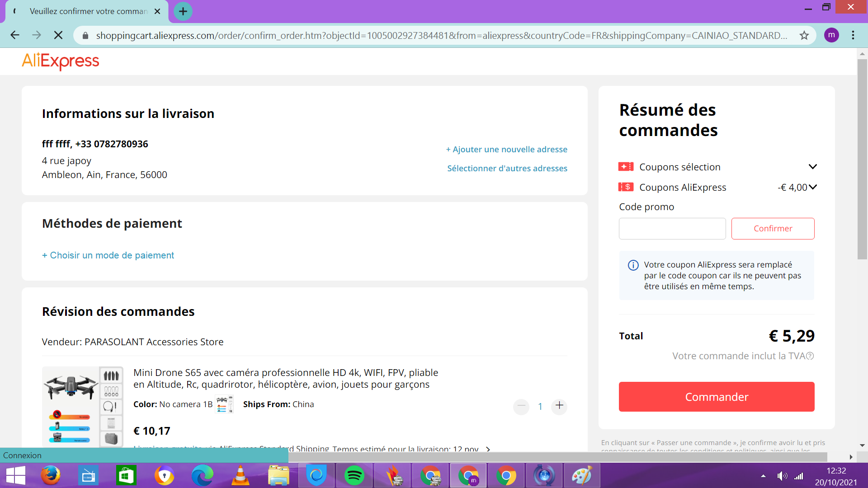The width and height of the screenshot is (868, 488).
Task: Open Hotspot Shield icon in taskbar
Action: (316, 476)
